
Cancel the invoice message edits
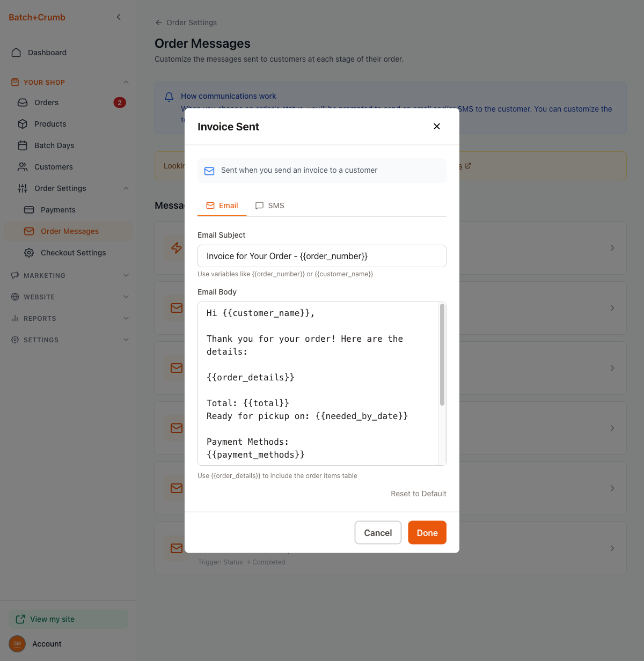point(378,533)
